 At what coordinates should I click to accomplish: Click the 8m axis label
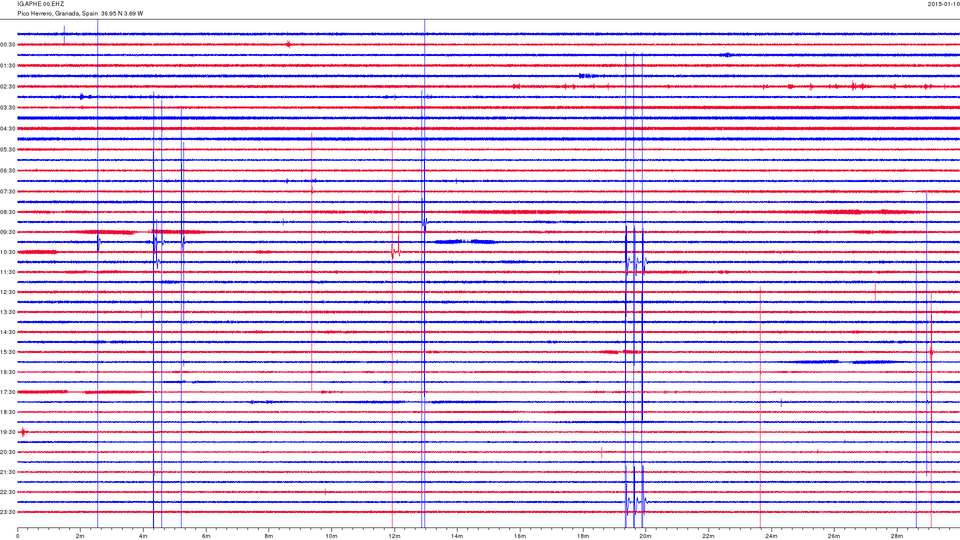pyautogui.click(x=269, y=536)
